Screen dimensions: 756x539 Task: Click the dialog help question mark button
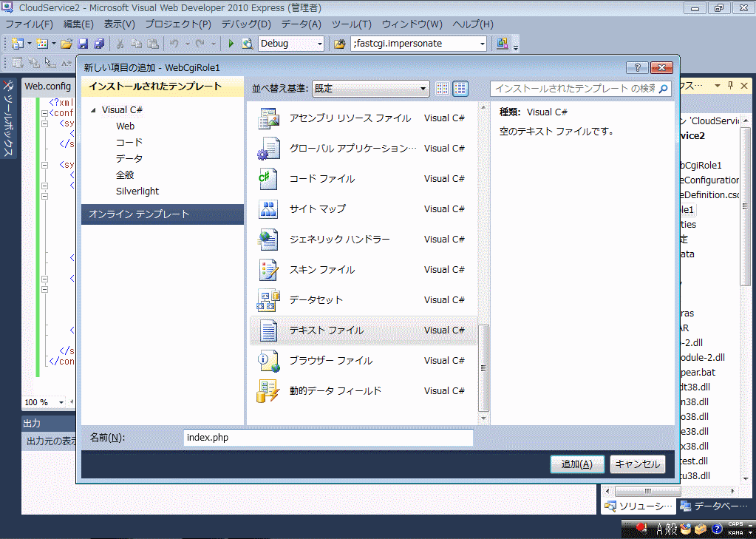(x=638, y=67)
